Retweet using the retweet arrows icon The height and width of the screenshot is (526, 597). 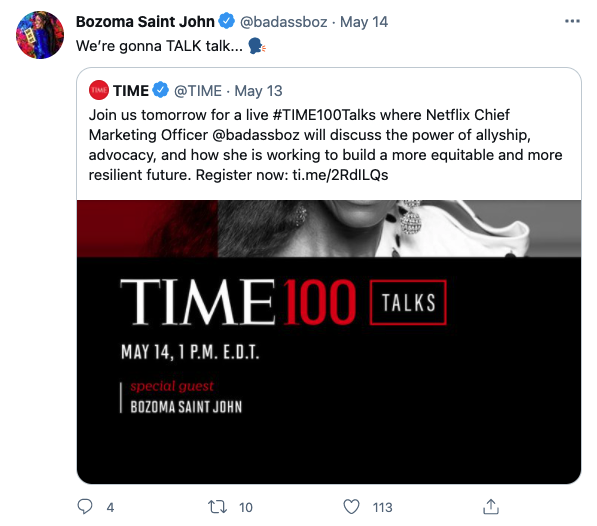click(x=217, y=507)
